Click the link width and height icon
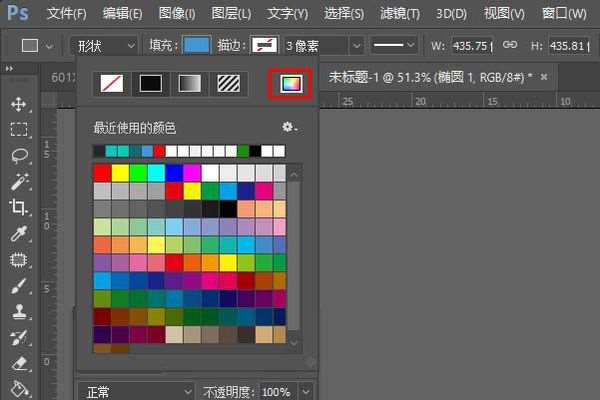The height and width of the screenshot is (400, 600). click(510, 45)
